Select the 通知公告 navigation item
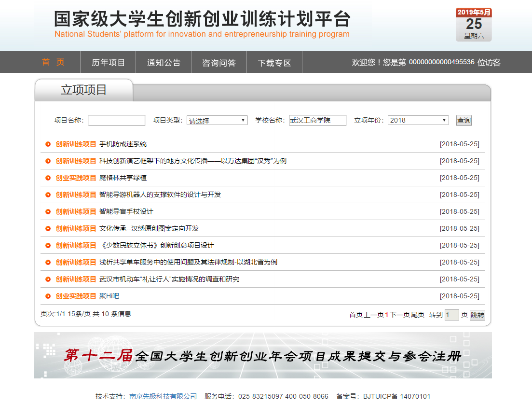 click(164, 63)
